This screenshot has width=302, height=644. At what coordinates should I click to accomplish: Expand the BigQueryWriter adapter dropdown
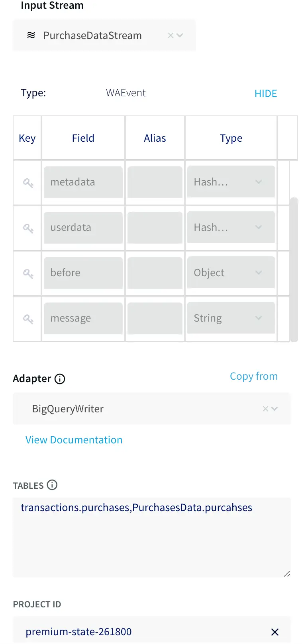(275, 409)
